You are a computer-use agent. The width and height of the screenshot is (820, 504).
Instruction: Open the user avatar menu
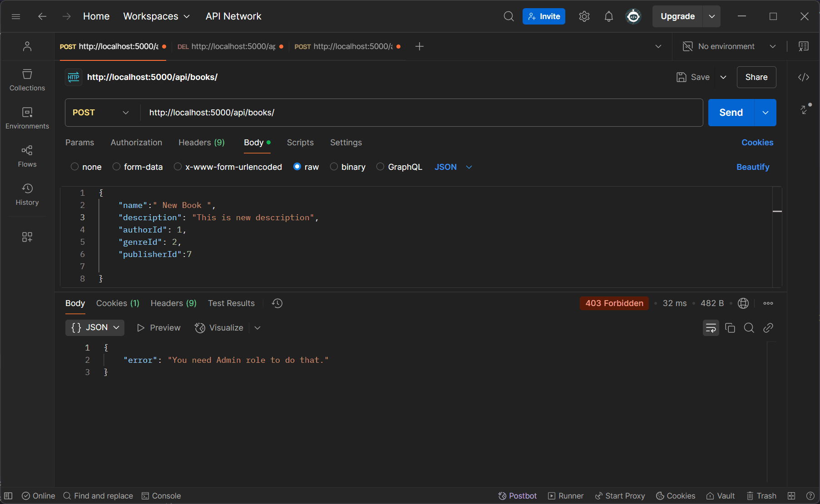pyautogui.click(x=633, y=16)
